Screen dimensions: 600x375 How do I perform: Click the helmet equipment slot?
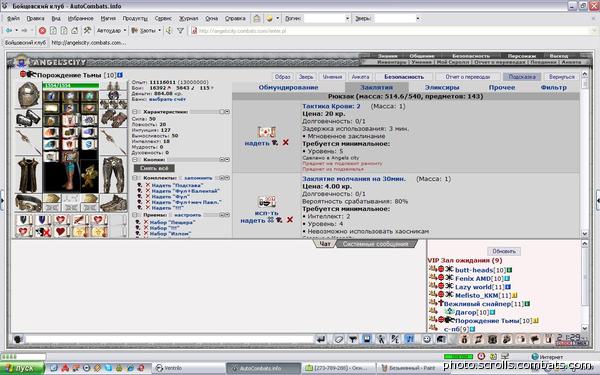tap(28, 95)
